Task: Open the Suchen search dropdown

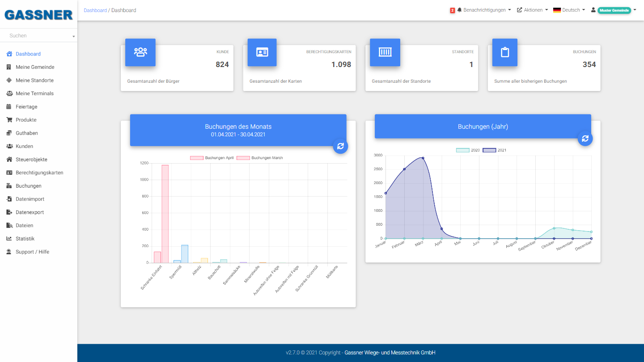Action: (38, 36)
